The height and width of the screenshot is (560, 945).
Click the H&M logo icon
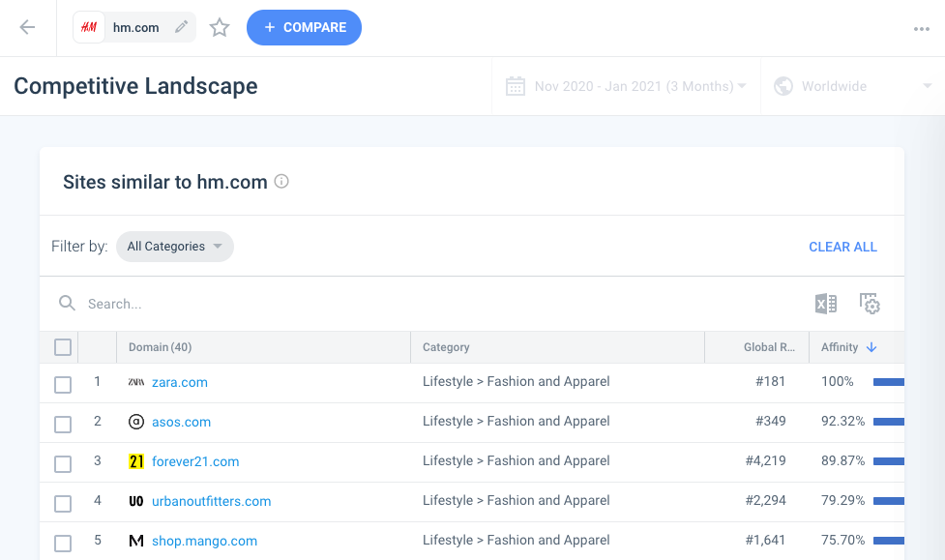click(89, 27)
